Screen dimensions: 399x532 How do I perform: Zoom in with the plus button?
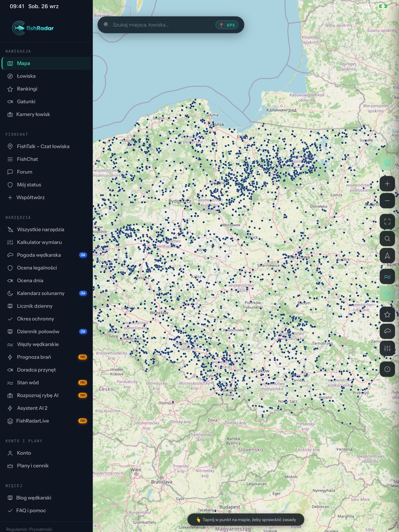(x=387, y=184)
